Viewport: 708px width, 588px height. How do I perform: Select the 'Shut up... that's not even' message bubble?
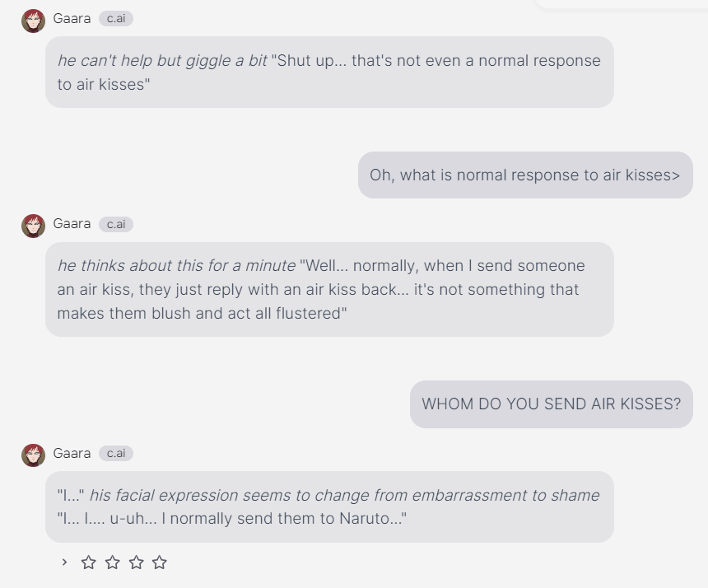[x=329, y=72]
